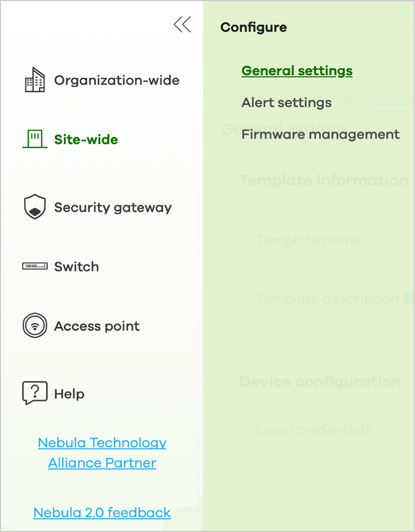Open the Security gateway menu label

coord(113,207)
